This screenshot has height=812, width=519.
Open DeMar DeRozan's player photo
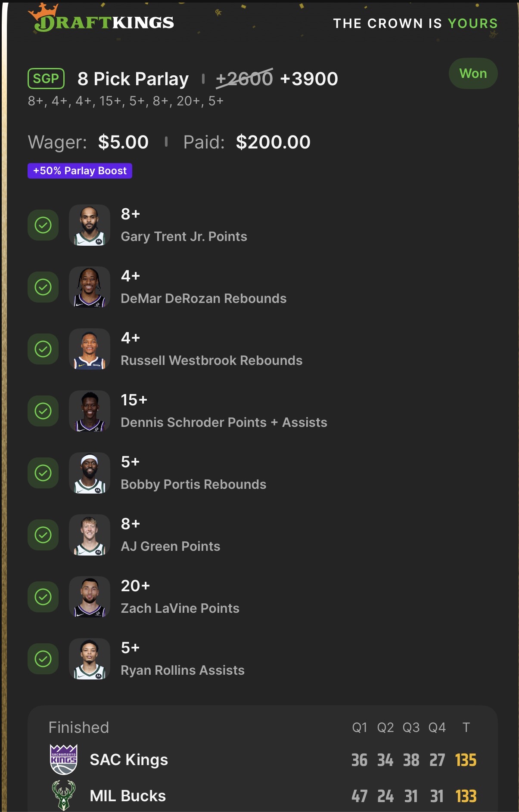click(x=90, y=287)
